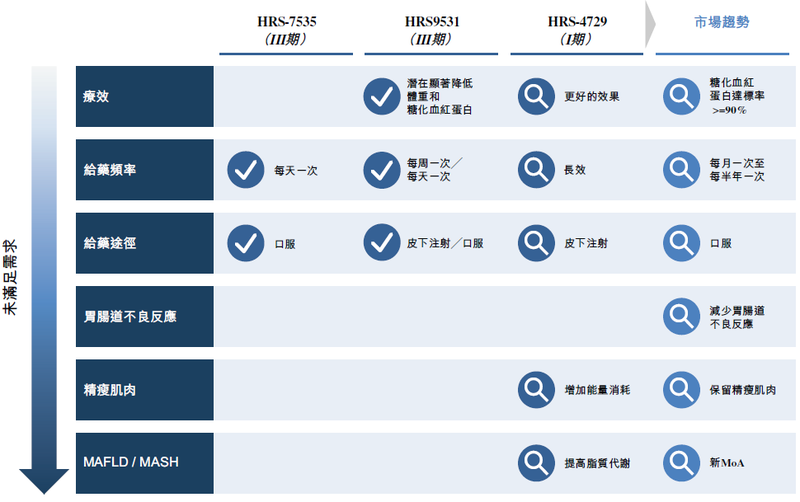Select the HRS-7535 column header
The image size is (800, 502).
point(286,30)
